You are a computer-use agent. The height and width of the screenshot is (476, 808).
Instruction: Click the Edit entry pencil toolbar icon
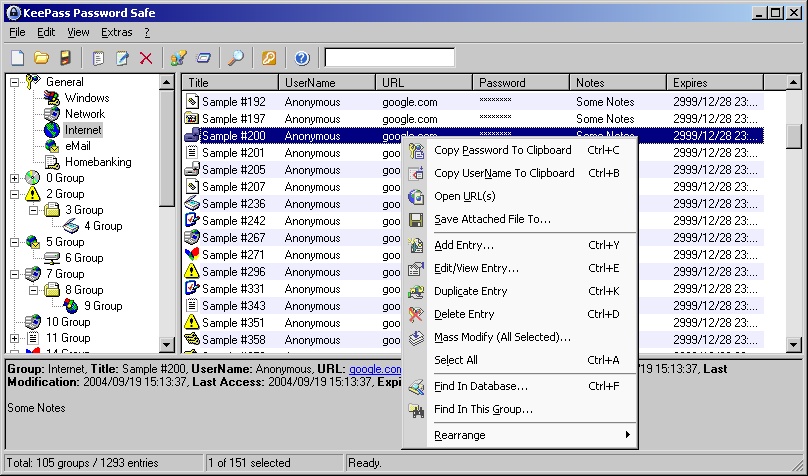[122, 58]
